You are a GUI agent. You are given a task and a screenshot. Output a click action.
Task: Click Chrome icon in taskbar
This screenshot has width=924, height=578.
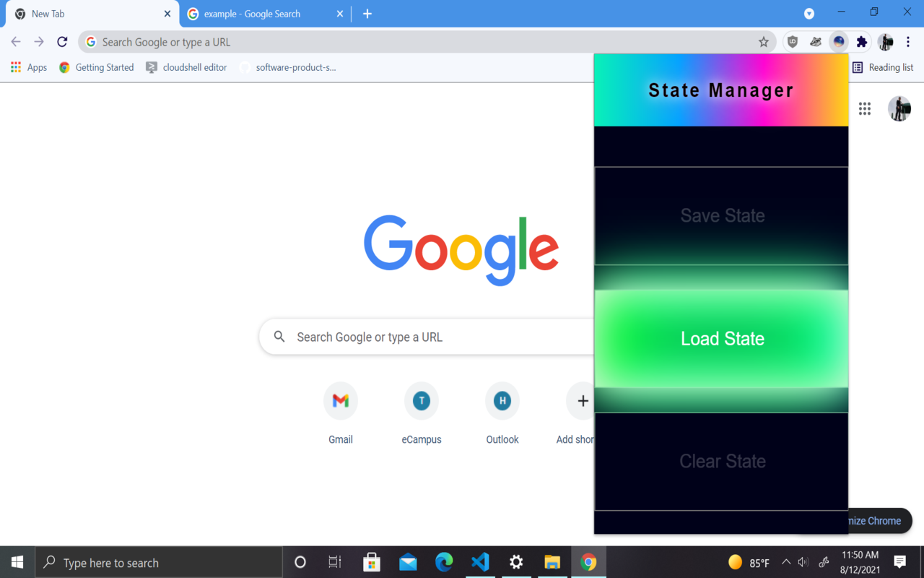pos(588,562)
